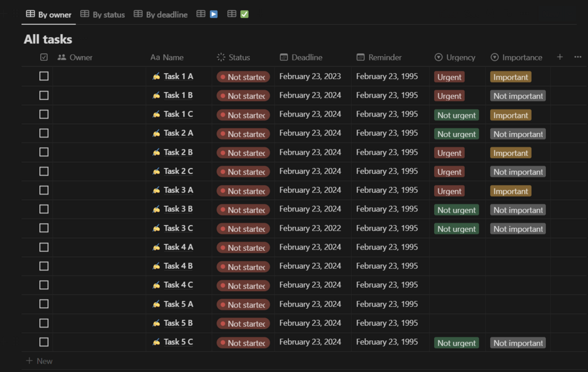Viewport: 588px width, 372px height.
Task: Open the green checkmark view tab
Action: pyautogui.click(x=239, y=14)
